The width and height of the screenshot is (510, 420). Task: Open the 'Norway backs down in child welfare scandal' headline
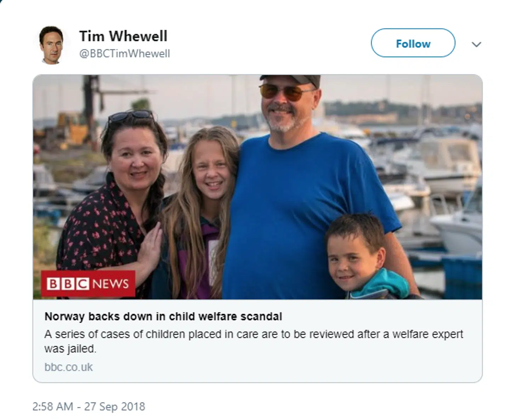[163, 316]
